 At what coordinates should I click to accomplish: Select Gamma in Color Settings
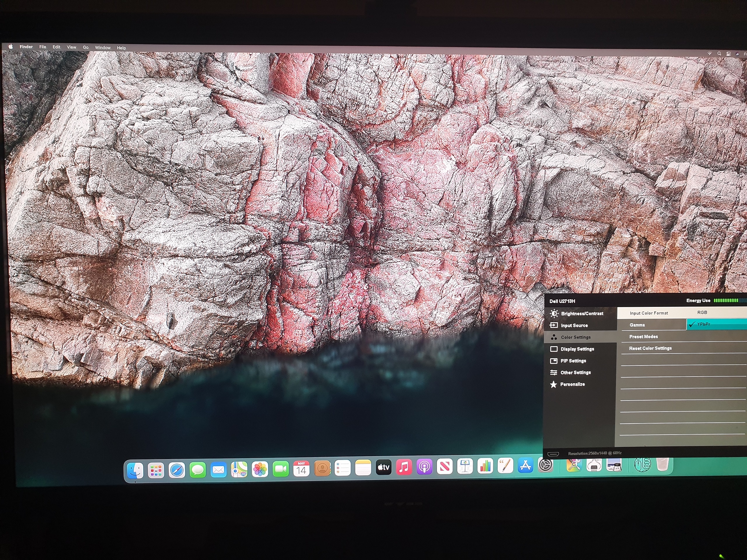click(x=637, y=325)
